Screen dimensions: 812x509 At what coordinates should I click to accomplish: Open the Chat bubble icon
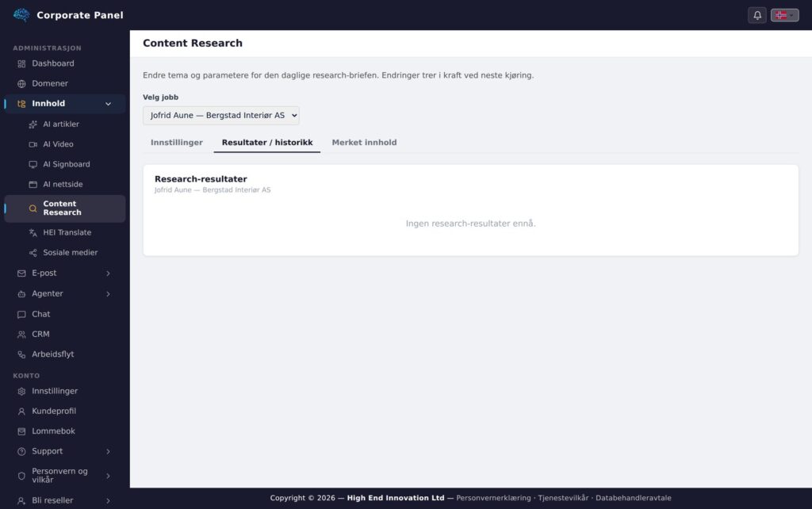click(x=21, y=314)
